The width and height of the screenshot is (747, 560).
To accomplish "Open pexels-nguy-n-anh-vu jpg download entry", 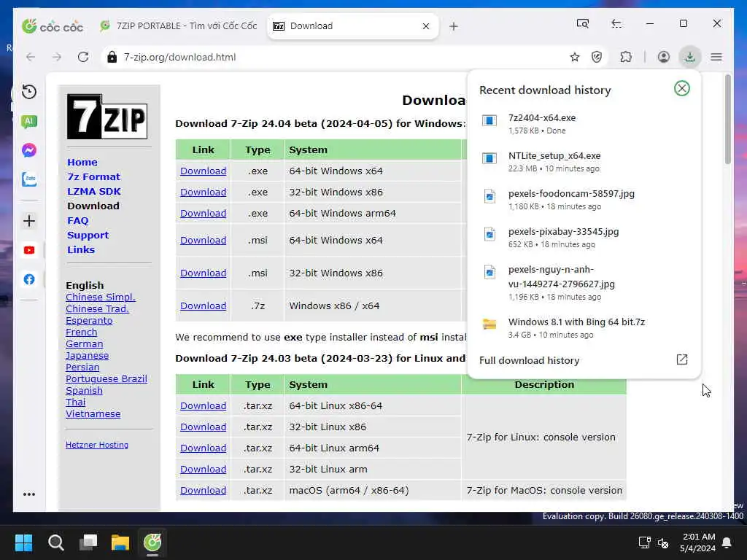I will 584,283.
